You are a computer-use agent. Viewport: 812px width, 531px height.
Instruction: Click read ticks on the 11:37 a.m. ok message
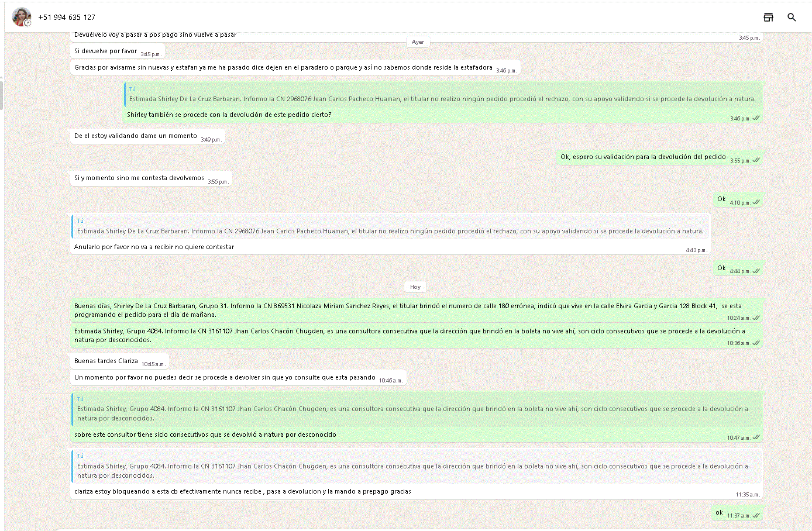756,516
